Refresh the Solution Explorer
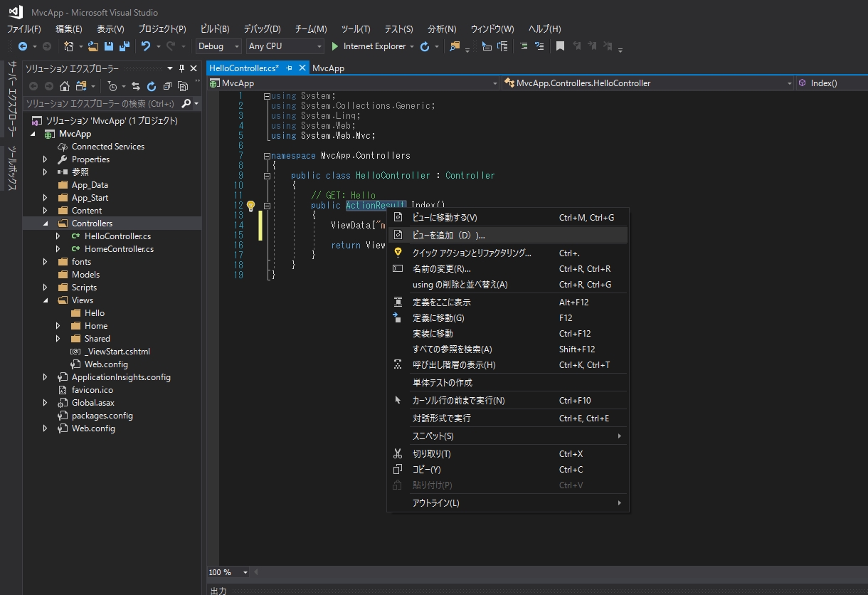This screenshot has height=595, width=868. [151, 85]
